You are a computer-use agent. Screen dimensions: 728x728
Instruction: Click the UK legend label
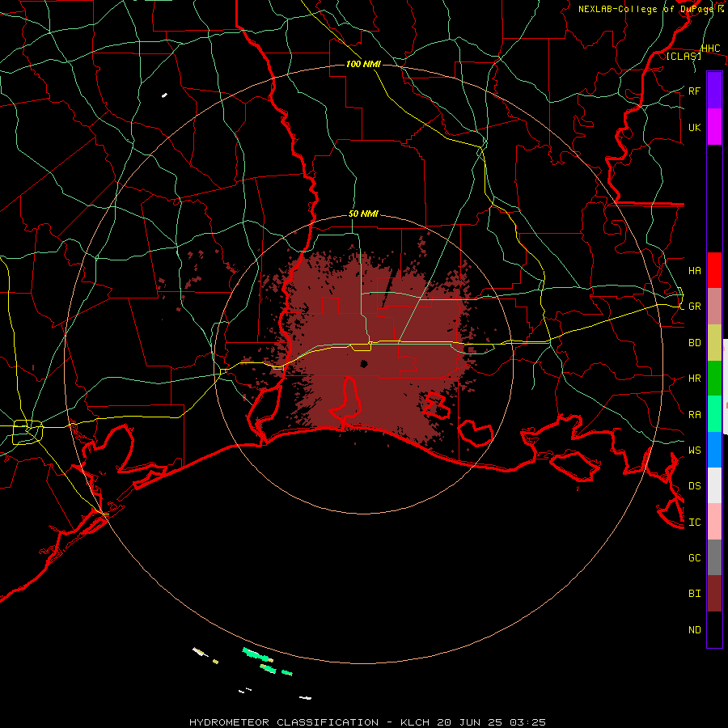click(694, 127)
